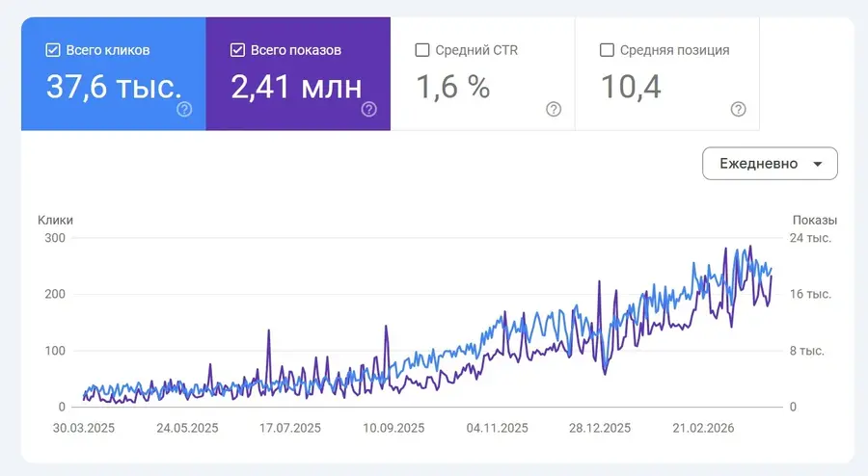This screenshot has width=868, height=476.
Task: Uncheck the Всего показов checkbox
Action: pos(238,50)
